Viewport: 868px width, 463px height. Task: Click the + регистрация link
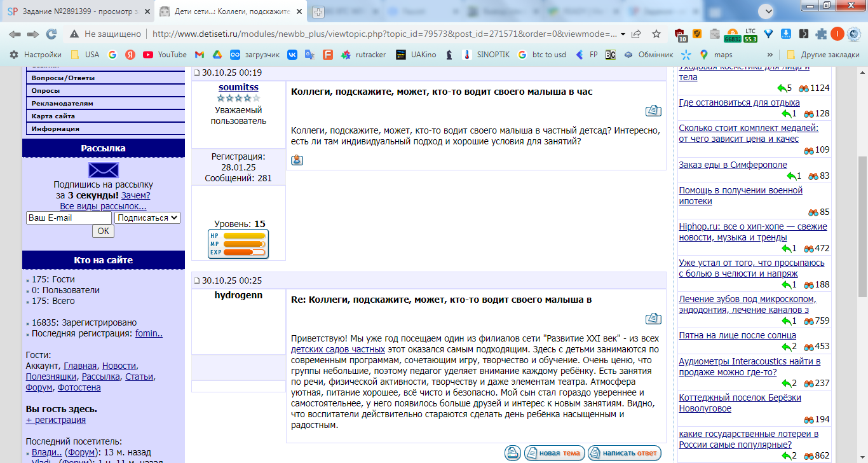pos(56,420)
